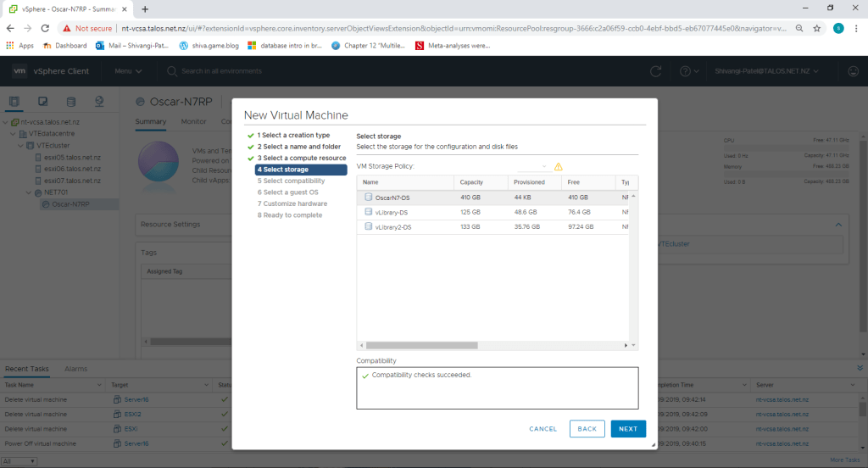Screen dimensions: 868x468
Task: Click CANCEL in the wizard
Action: (x=542, y=429)
